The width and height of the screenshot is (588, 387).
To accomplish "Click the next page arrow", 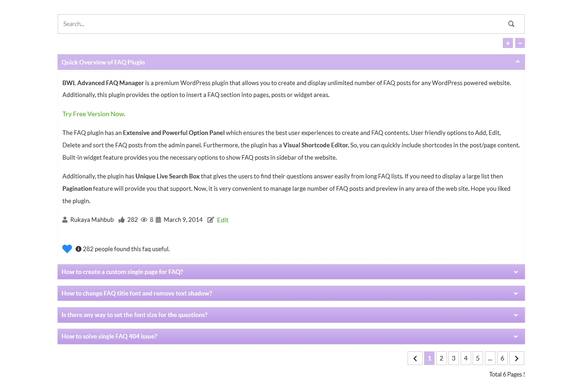I will click(x=517, y=358).
